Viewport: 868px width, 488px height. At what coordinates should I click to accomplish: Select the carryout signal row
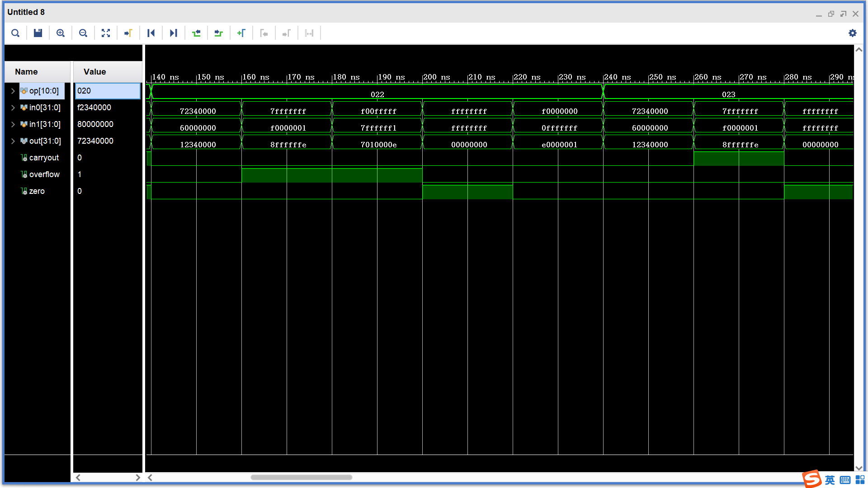(44, 158)
